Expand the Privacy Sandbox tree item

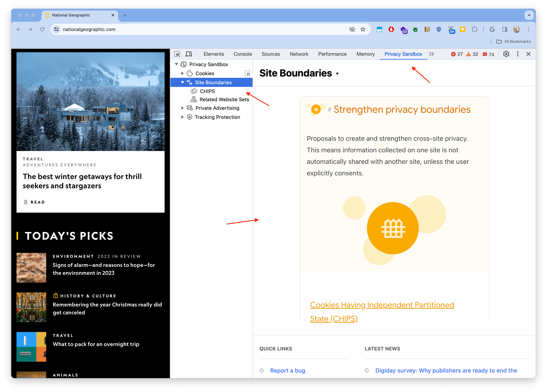[x=176, y=64]
